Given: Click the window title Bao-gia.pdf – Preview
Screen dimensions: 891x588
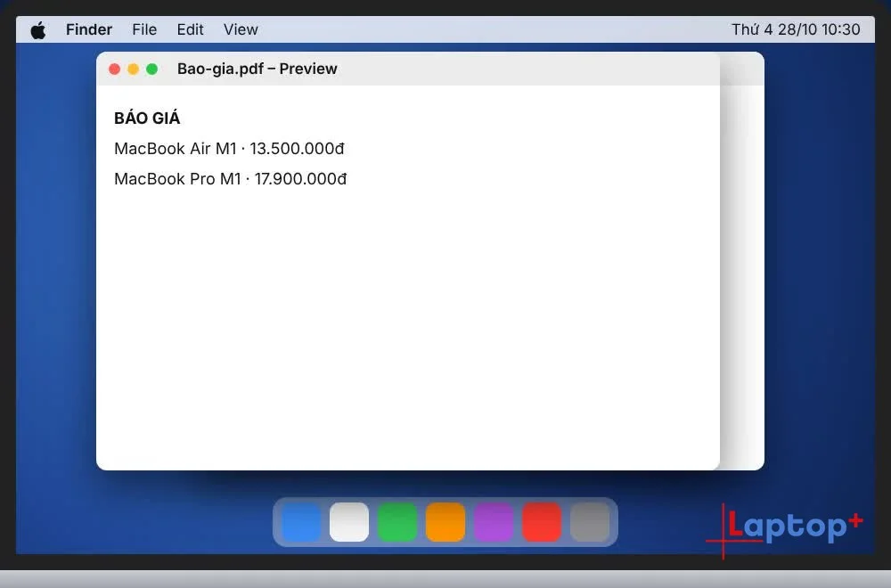Looking at the screenshot, I should pos(257,69).
